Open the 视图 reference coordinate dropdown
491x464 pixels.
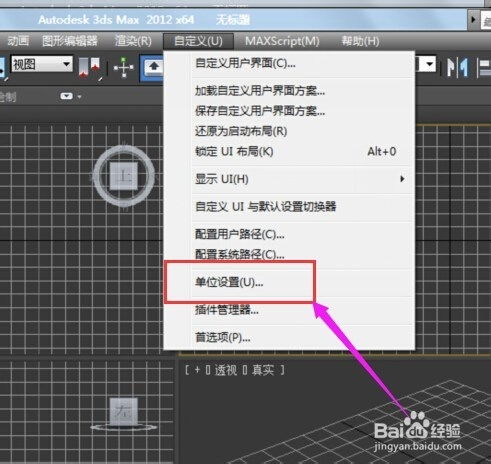point(42,64)
